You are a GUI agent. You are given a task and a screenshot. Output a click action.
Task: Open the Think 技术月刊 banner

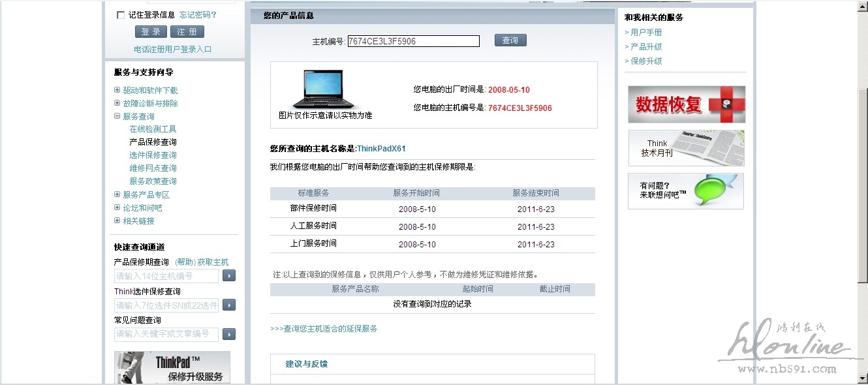click(686, 148)
